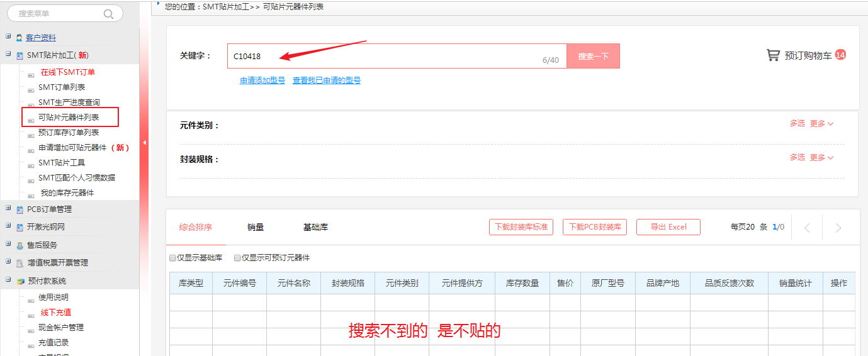Expand the PCB订单管理 menu section
The height and width of the screenshot is (356, 868).
tap(8, 209)
